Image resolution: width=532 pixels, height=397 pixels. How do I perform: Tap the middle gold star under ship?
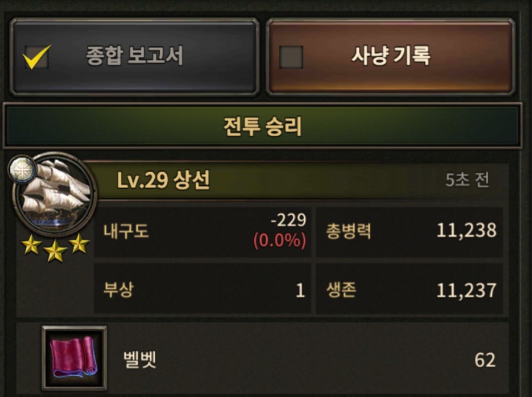[55, 252]
